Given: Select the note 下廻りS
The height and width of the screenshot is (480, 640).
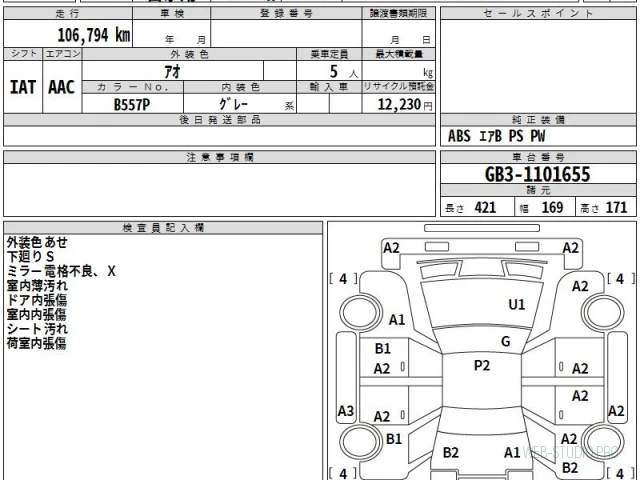Looking at the screenshot, I should click(30, 257).
